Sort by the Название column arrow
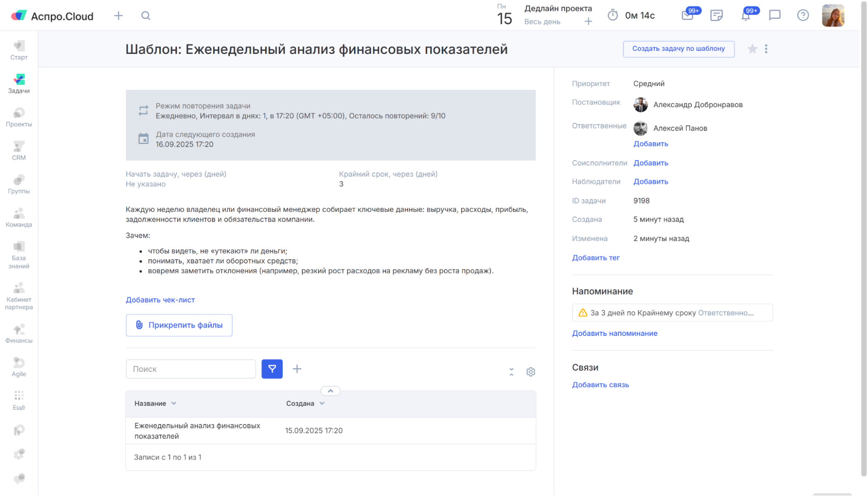The width and height of the screenshot is (868, 496). [174, 403]
